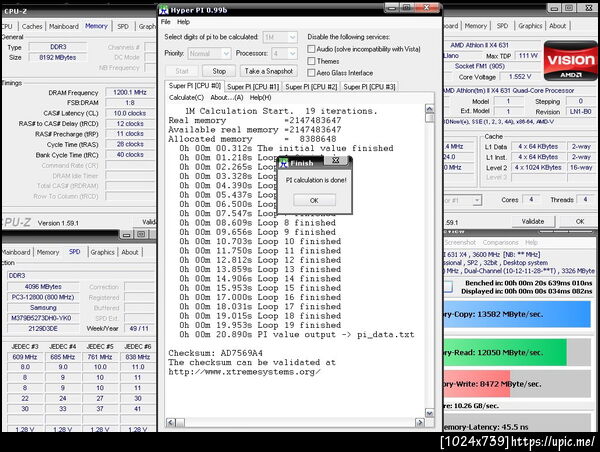Click the DRAM Frequency value 1200.1 MHz
600x452 pixels.
pyautogui.click(x=130, y=92)
